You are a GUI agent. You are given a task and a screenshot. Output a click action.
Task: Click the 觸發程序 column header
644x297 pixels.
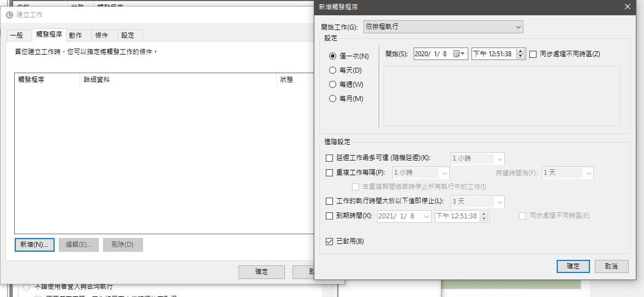47,80
